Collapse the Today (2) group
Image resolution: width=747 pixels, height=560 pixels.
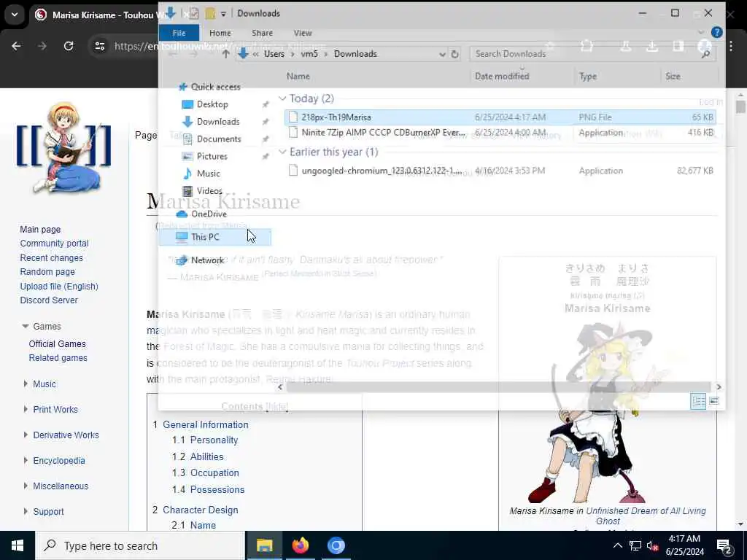[282, 98]
